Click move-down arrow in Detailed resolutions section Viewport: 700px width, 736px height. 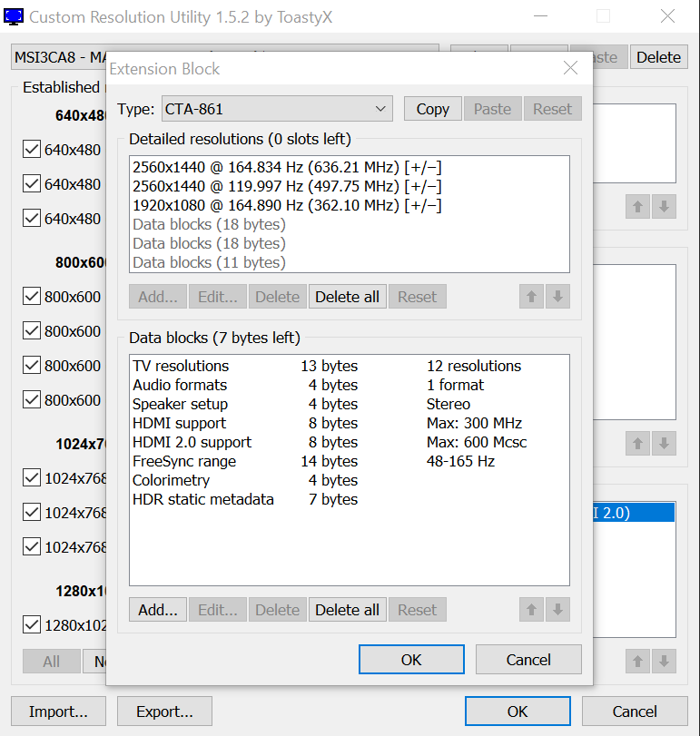point(558,297)
